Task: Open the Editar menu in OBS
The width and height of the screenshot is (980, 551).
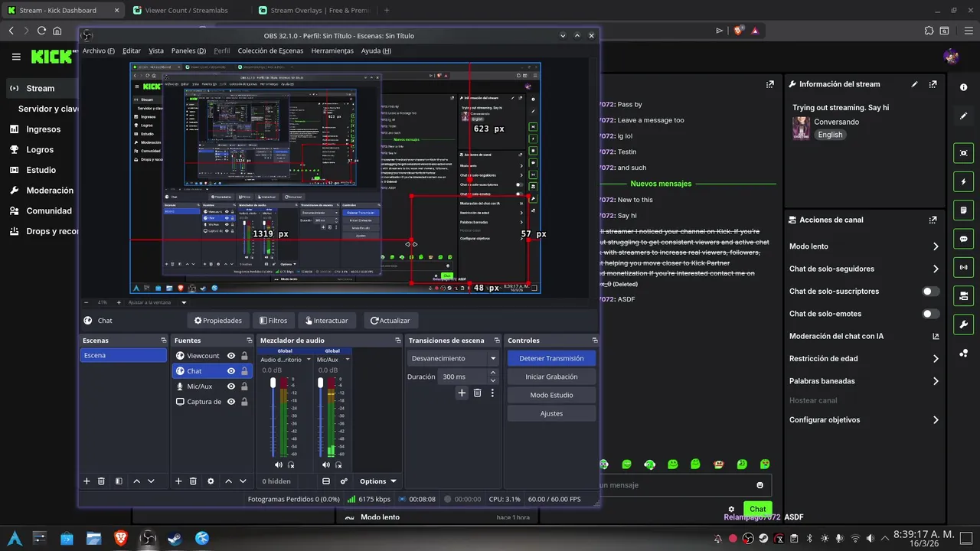Action: coord(131,51)
